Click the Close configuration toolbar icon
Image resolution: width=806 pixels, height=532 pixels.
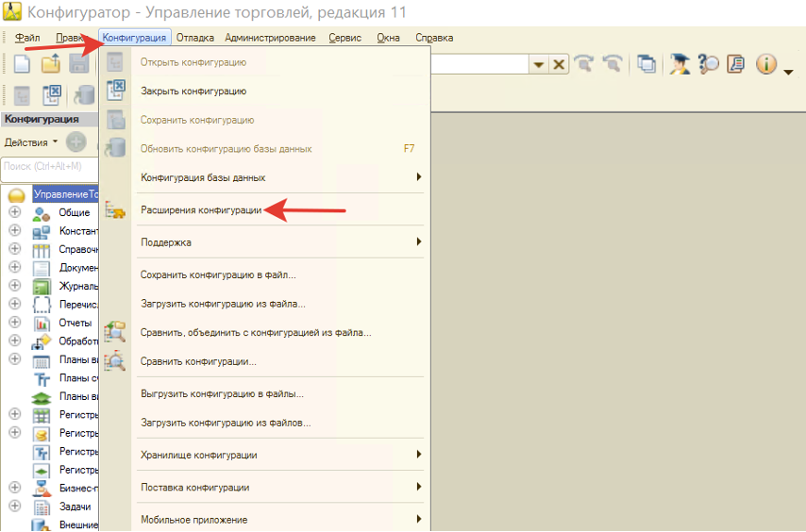(x=53, y=95)
